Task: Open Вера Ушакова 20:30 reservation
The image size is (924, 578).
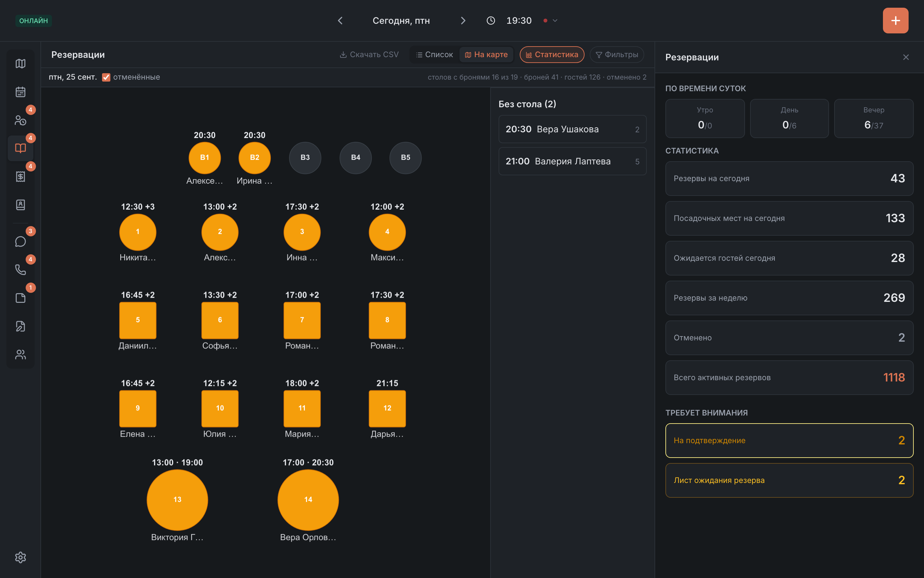Action: [572, 129]
